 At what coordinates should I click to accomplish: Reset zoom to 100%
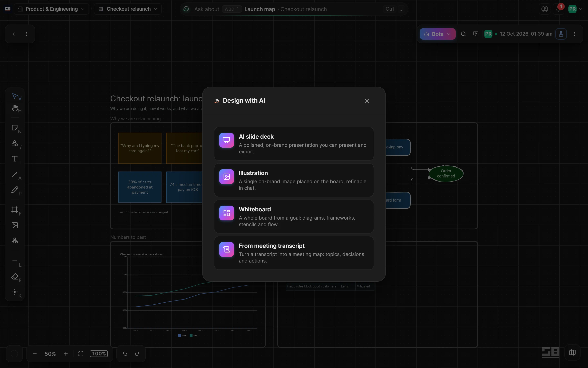(99, 354)
